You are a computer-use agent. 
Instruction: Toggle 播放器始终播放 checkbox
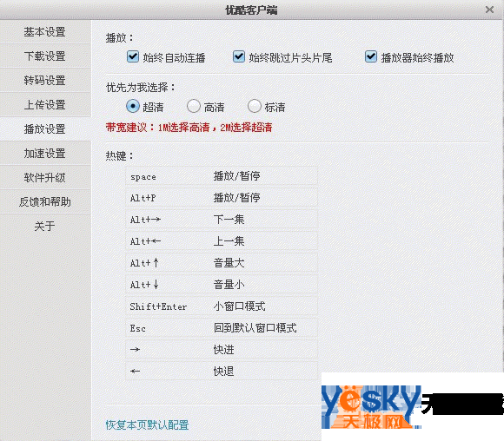370,56
